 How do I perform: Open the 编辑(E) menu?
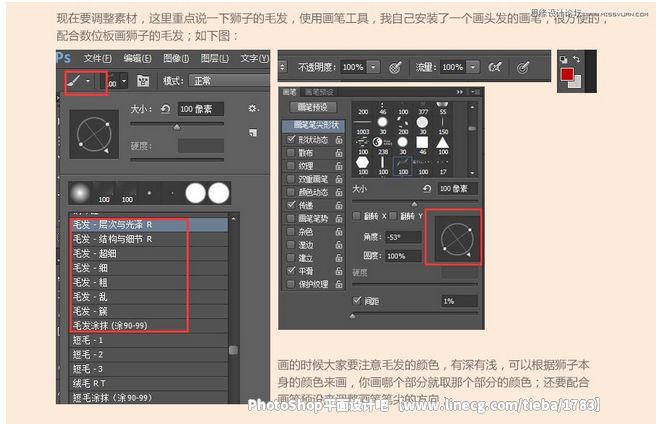point(137,58)
